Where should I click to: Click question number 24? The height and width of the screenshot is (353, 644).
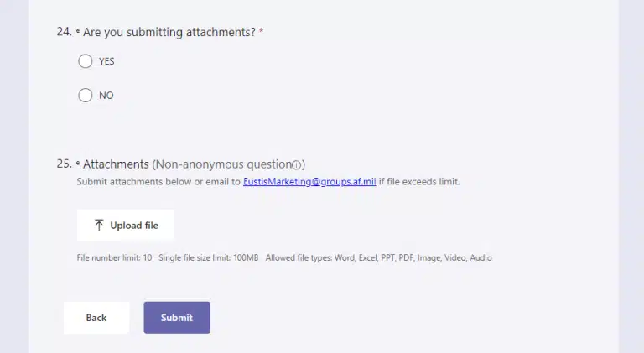[64, 32]
